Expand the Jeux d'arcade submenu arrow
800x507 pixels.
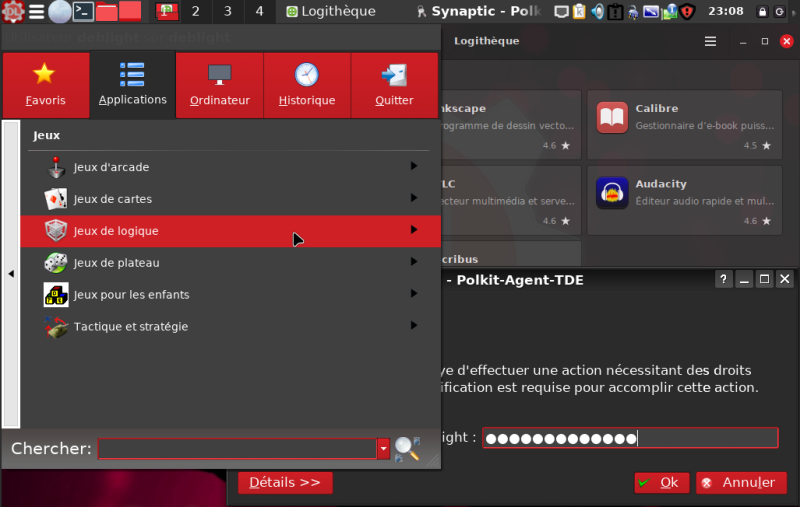414,167
